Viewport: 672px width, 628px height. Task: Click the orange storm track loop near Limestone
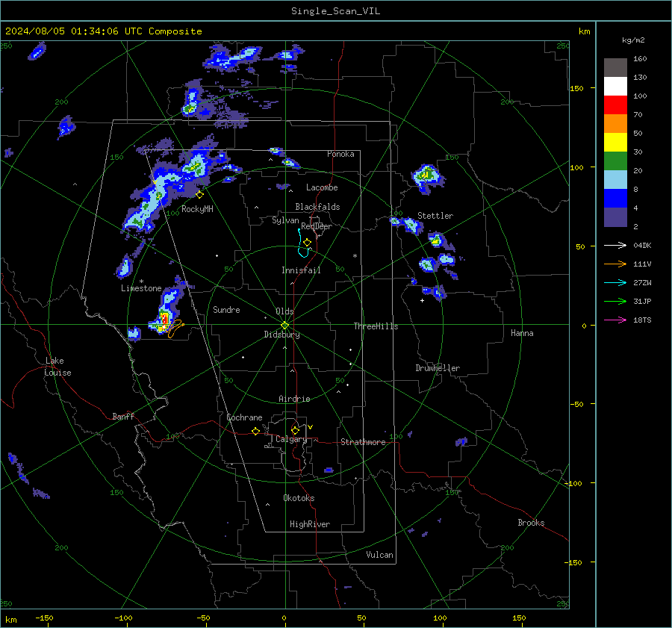175,328
